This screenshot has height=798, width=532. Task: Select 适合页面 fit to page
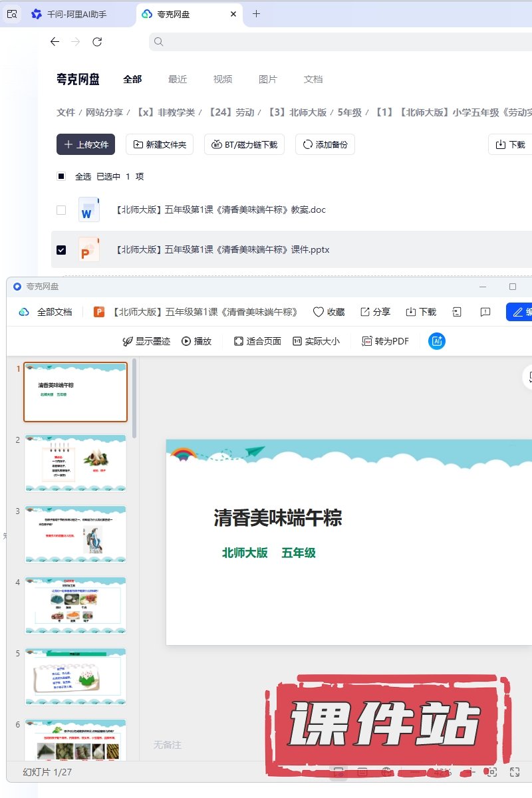click(x=257, y=341)
